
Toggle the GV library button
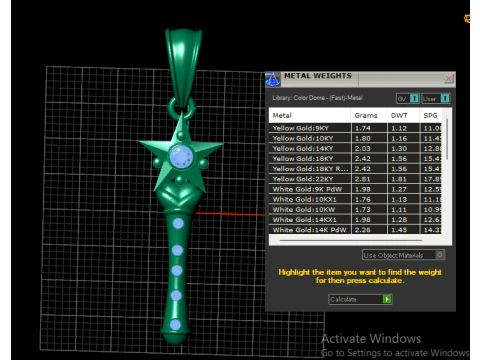pos(408,98)
